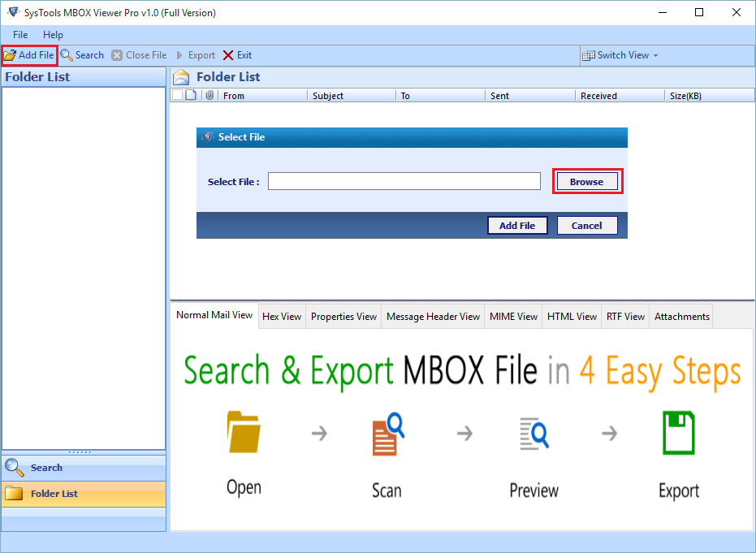This screenshot has width=756, height=553.
Task: Switch to HTML View tab
Action: (572, 317)
